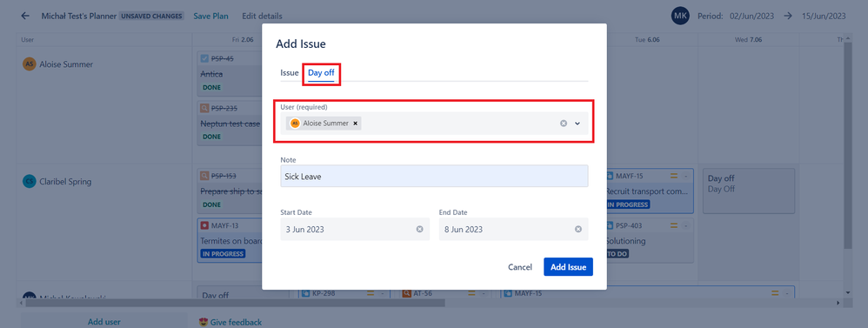The image size is (868, 328).
Task: Click the KP-298 issue card
Action: tap(344, 293)
